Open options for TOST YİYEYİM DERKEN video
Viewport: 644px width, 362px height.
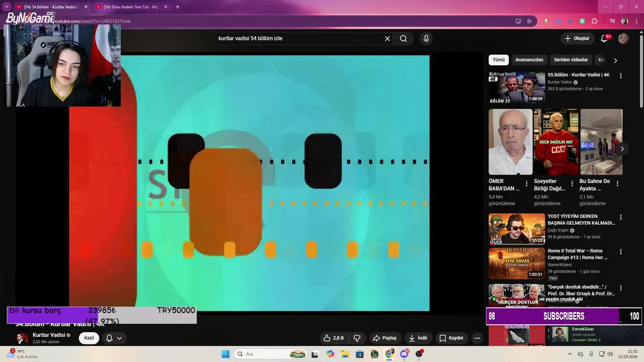pos(620,217)
